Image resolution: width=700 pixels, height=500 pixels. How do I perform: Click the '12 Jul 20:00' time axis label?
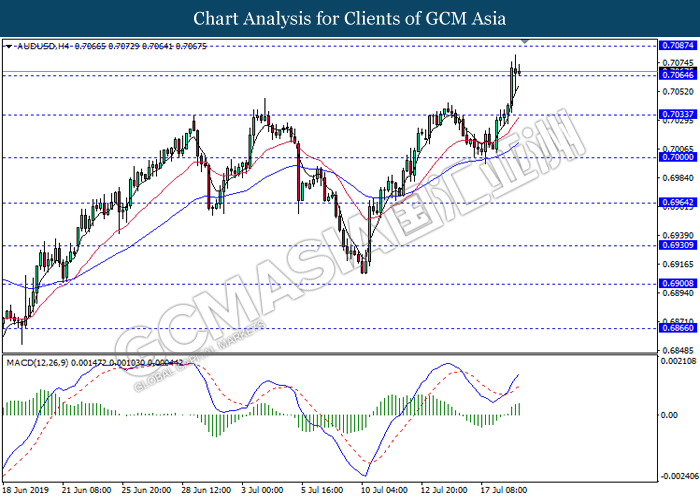coord(444,490)
